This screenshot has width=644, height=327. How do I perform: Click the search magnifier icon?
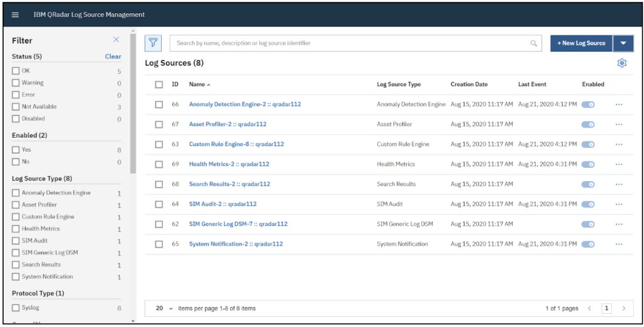tap(533, 43)
